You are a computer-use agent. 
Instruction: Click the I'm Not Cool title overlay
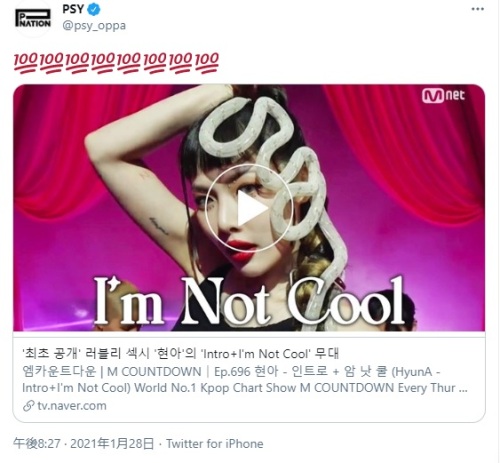tap(249, 301)
